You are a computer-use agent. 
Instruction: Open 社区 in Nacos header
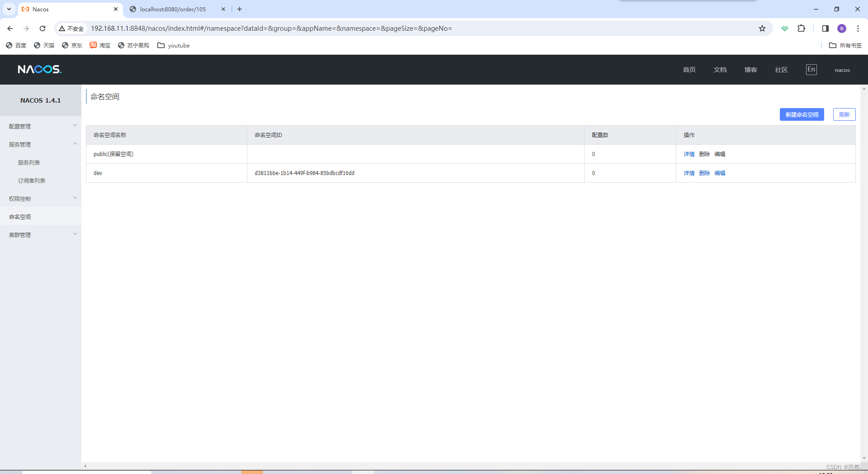[x=781, y=70]
